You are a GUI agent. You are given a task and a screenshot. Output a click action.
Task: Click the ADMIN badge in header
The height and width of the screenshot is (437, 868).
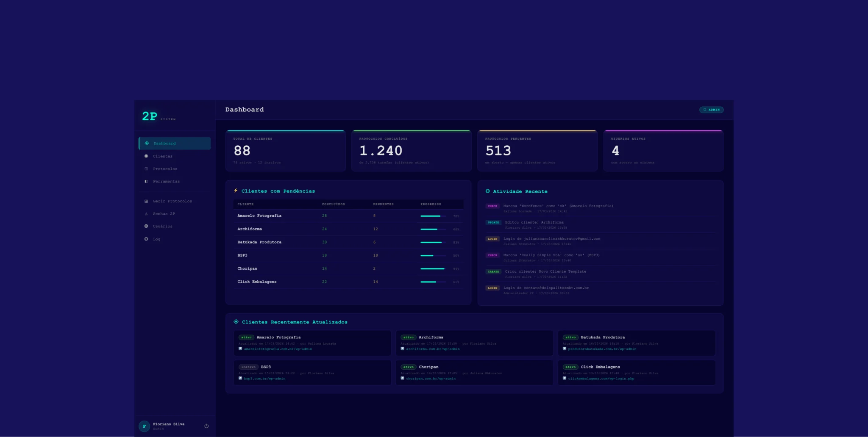[x=711, y=110]
